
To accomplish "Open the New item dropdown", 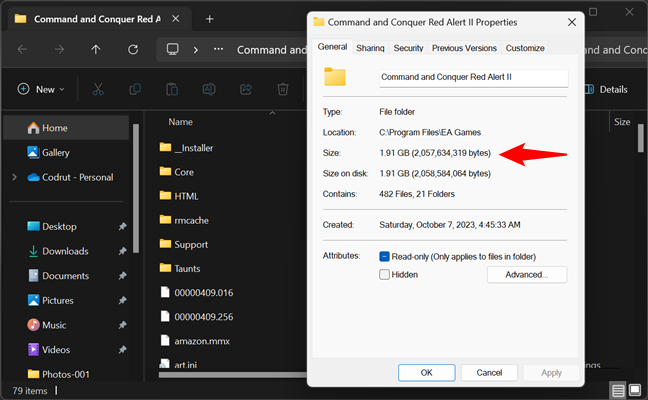I will pos(40,89).
